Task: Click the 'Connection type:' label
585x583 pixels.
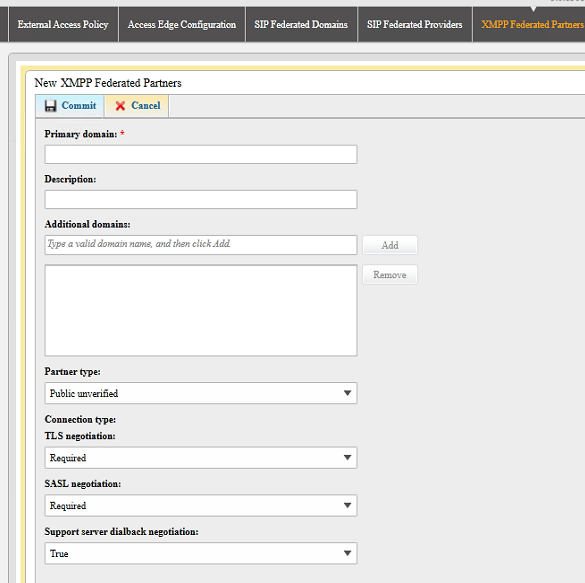Action: coord(80,420)
